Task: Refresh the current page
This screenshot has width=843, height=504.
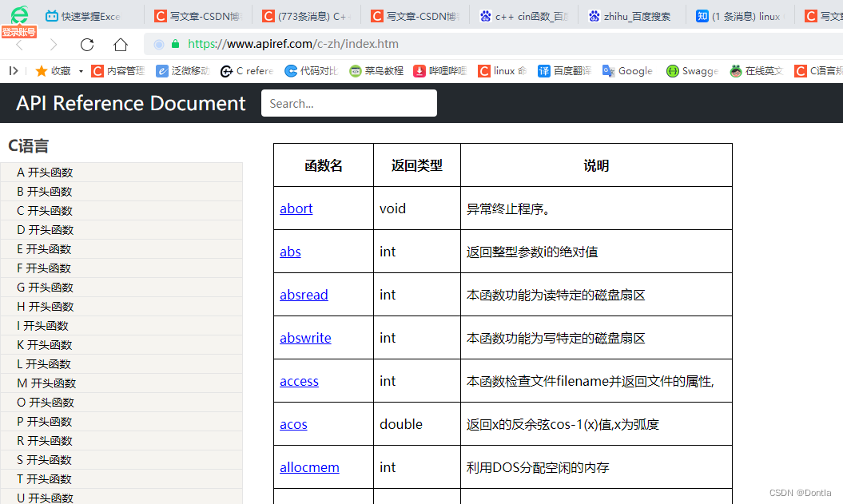Action: tap(86, 44)
